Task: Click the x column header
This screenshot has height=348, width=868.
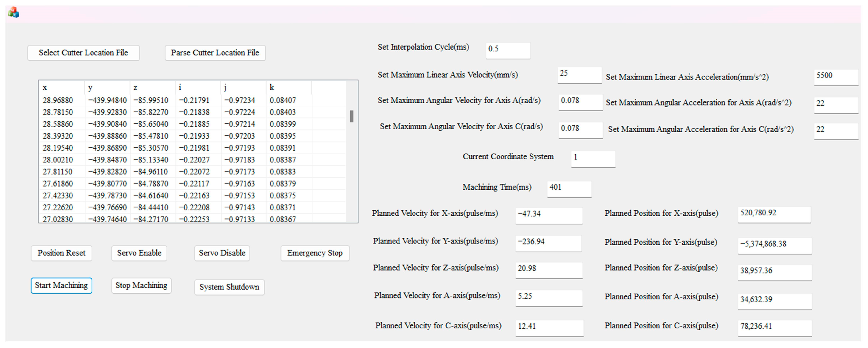Action: coord(62,88)
